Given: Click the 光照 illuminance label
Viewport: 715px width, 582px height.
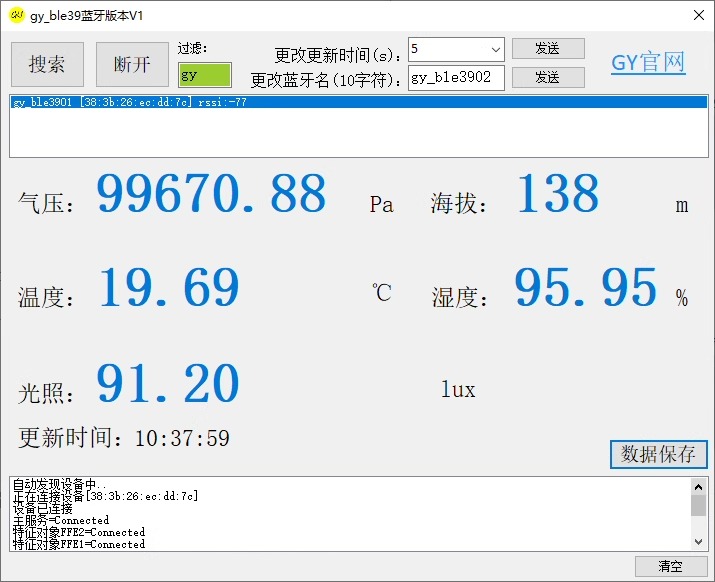Looking at the screenshot, I should [46, 393].
